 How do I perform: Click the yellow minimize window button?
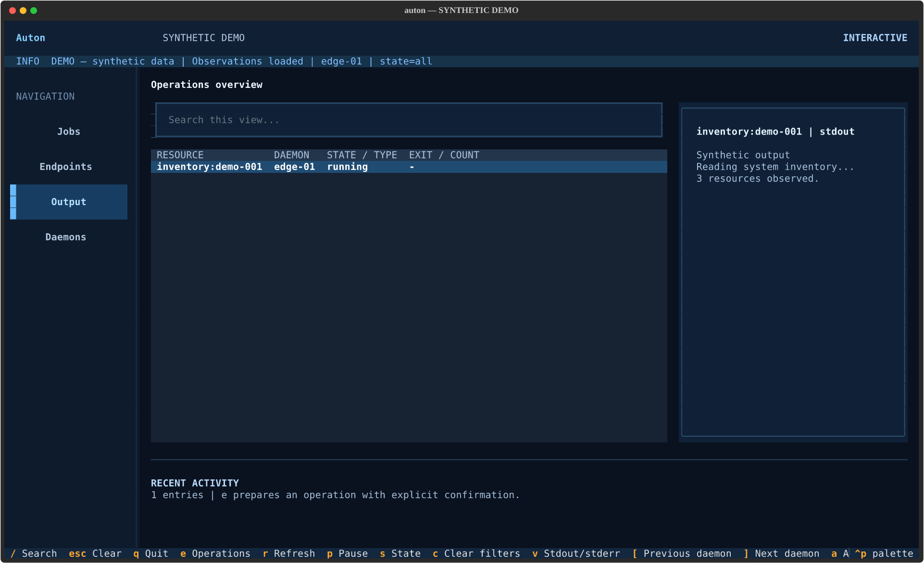[23, 11]
